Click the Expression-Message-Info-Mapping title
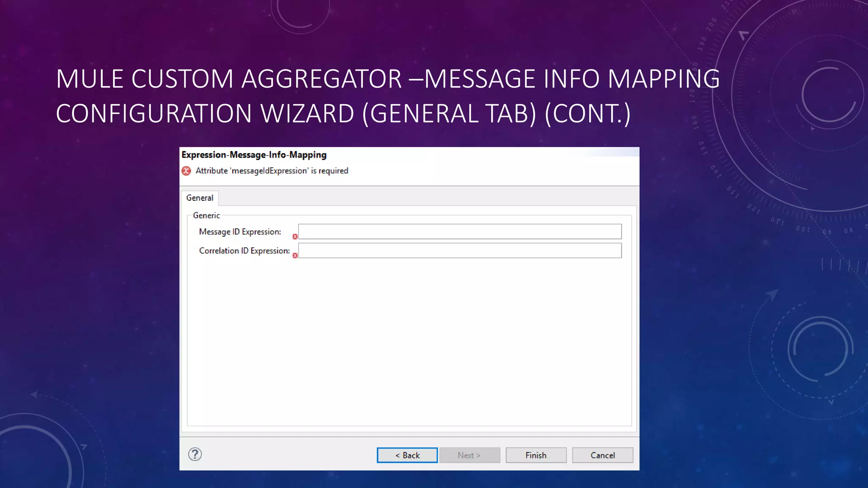This screenshot has width=868, height=488. click(x=254, y=155)
